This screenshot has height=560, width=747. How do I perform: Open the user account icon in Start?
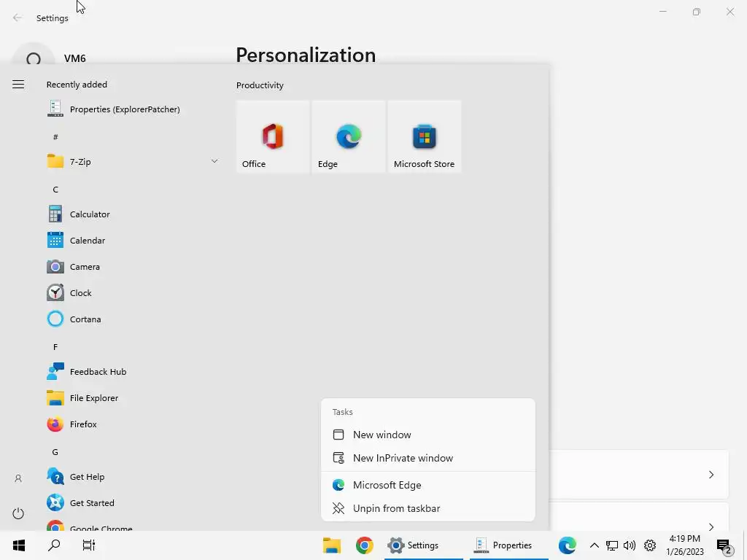18,478
